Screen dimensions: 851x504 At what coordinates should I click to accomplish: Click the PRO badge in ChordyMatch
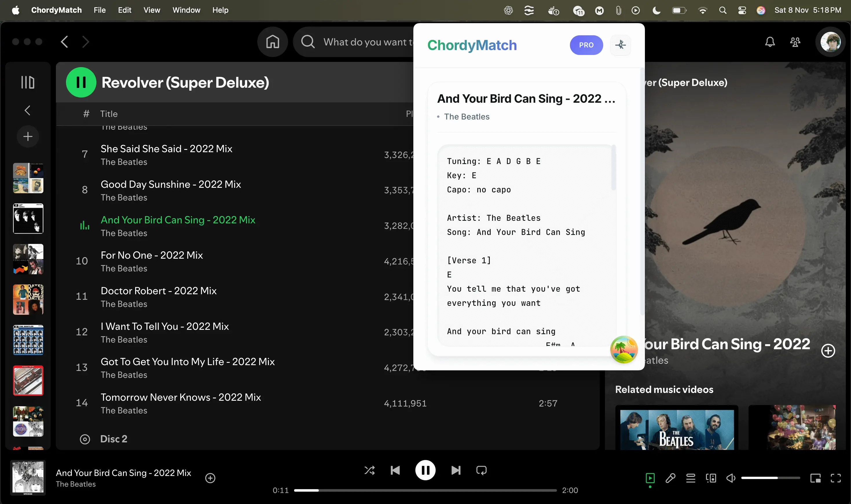586,45
